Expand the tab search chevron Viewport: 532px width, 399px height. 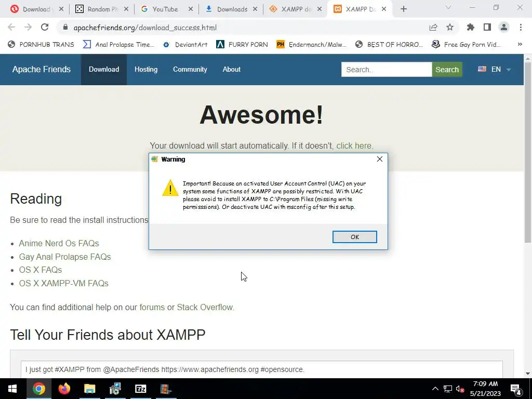tap(448, 7)
